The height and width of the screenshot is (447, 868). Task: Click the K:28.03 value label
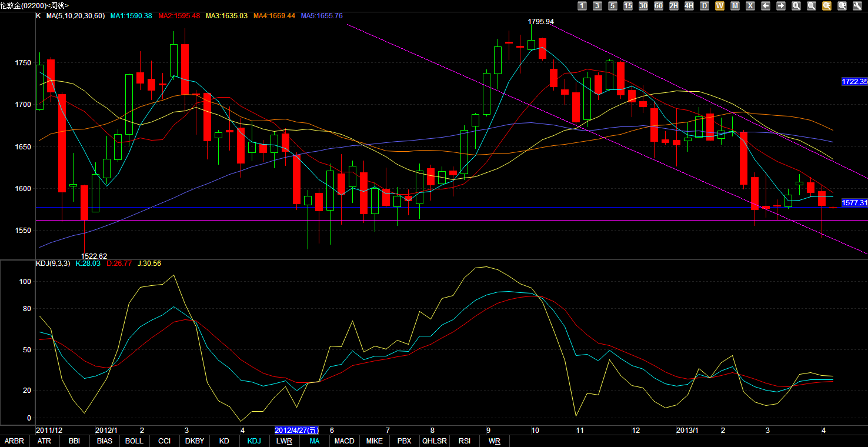coord(88,263)
